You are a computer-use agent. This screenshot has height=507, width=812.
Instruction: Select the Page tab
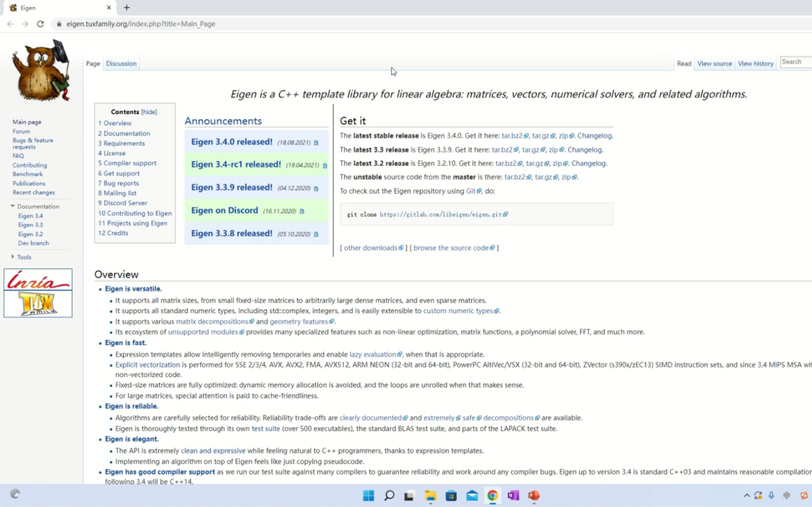click(x=93, y=64)
